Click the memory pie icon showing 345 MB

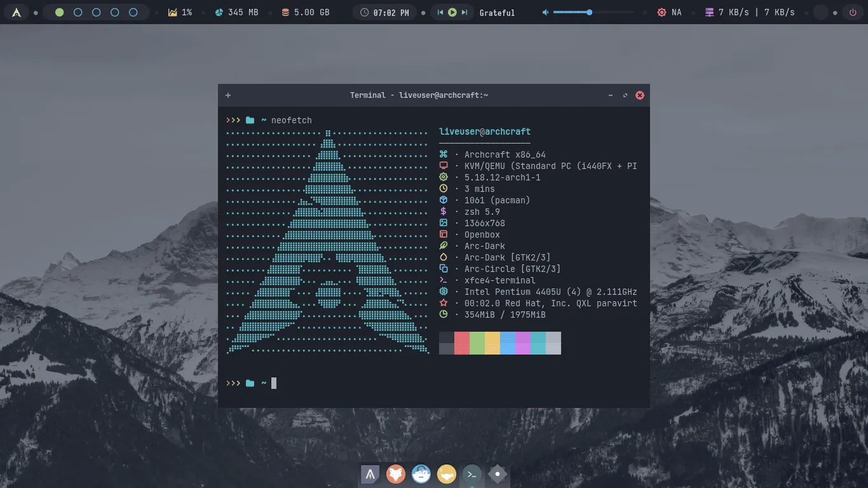pos(218,12)
